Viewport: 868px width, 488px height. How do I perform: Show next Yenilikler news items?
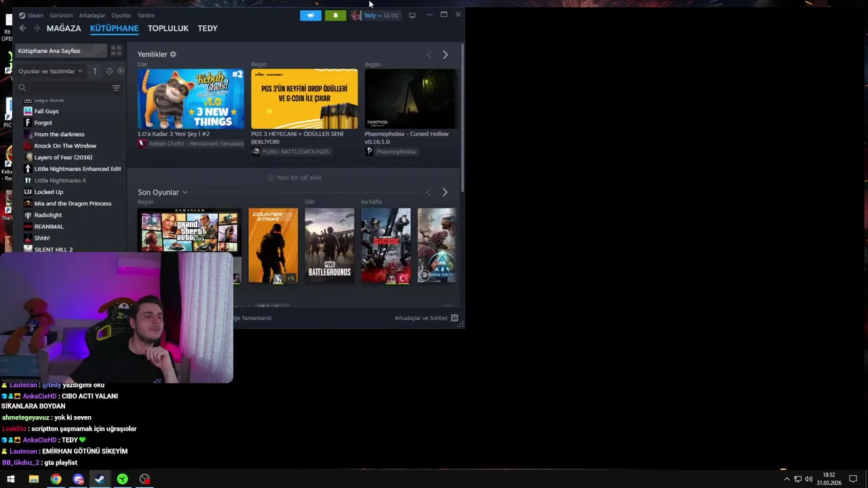pos(445,55)
